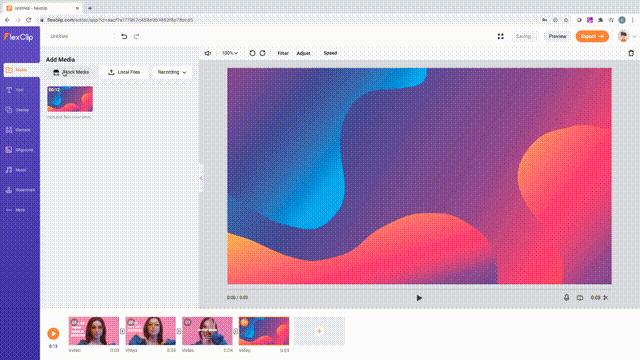This screenshot has width=640, height=360.
Task: Select the second storyboard video clip
Action: point(151,331)
